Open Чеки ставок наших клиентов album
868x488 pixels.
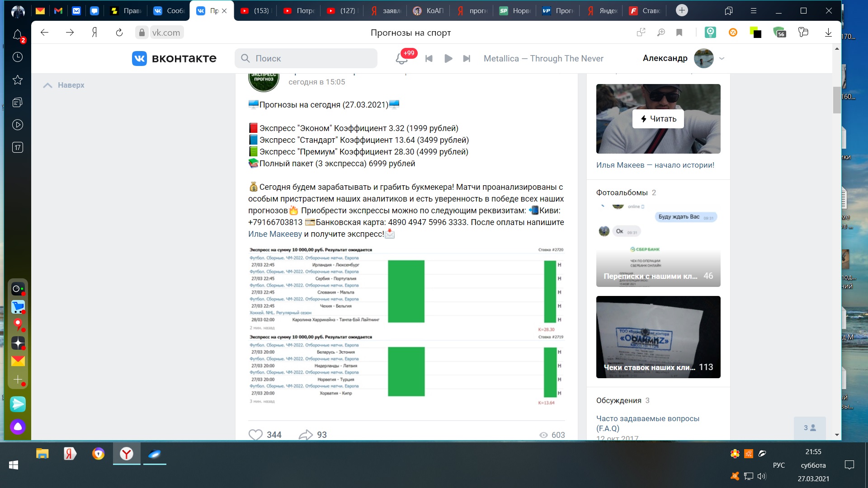pyautogui.click(x=658, y=337)
